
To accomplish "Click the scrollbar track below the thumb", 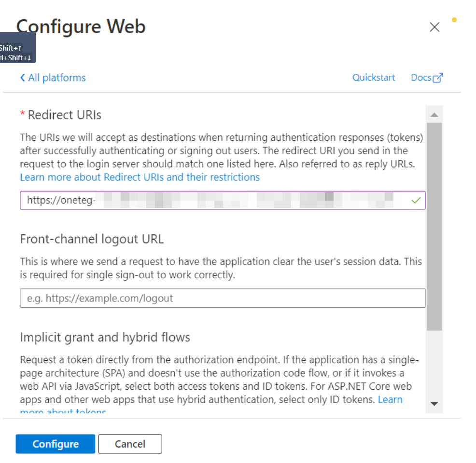I will click(434, 367).
